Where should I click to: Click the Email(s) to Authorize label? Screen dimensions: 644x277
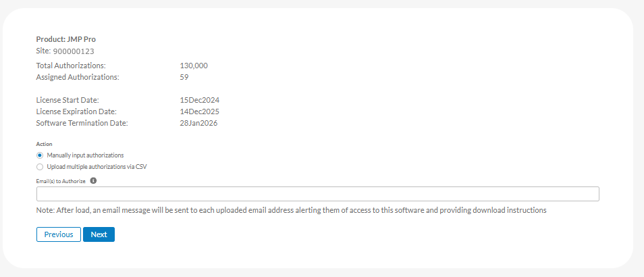coord(61,181)
